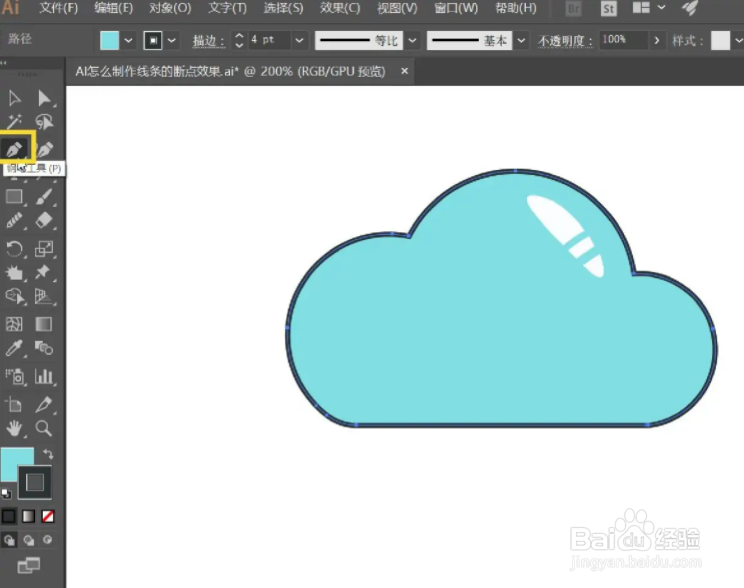Viewport: 744px width, 588px height.
Task: Enable Draw Normal mode
Action: [9, 540]
